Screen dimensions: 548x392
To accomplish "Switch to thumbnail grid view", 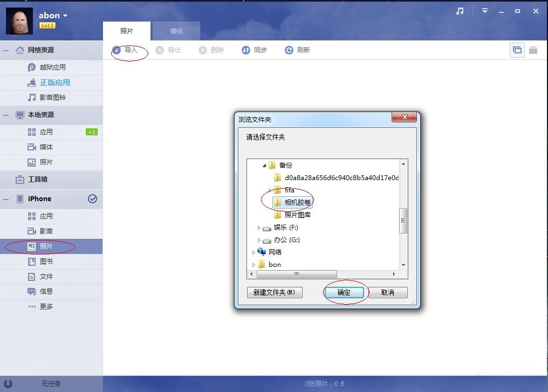I will pyautogui.click(x=517, y=50).
